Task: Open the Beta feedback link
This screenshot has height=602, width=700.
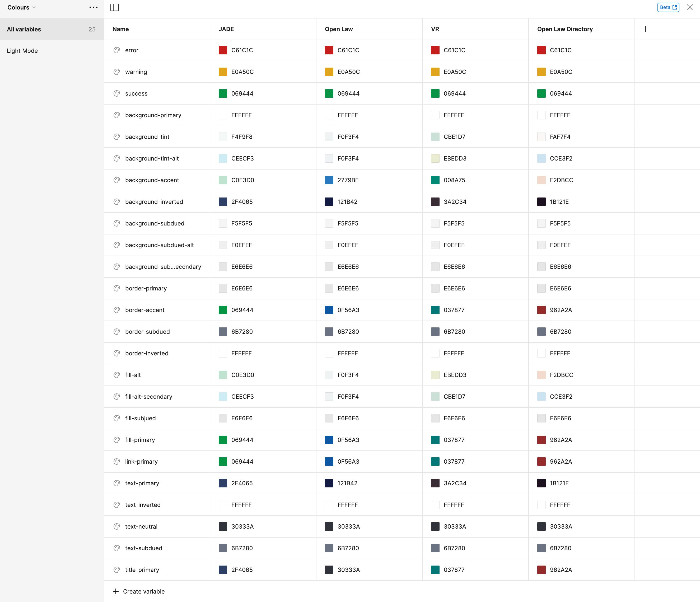Action: 668,7
